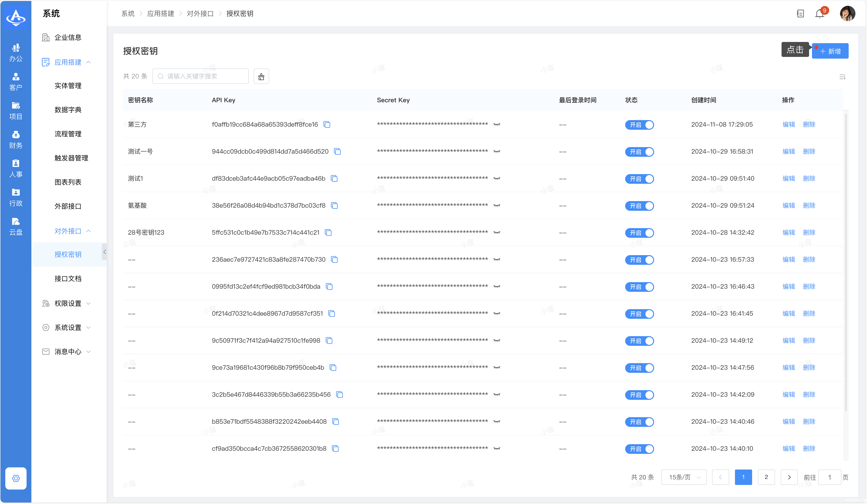Copy the API key for 第三方
The width and height of the screenshot is (867, 504).
[x=327, y=124]
